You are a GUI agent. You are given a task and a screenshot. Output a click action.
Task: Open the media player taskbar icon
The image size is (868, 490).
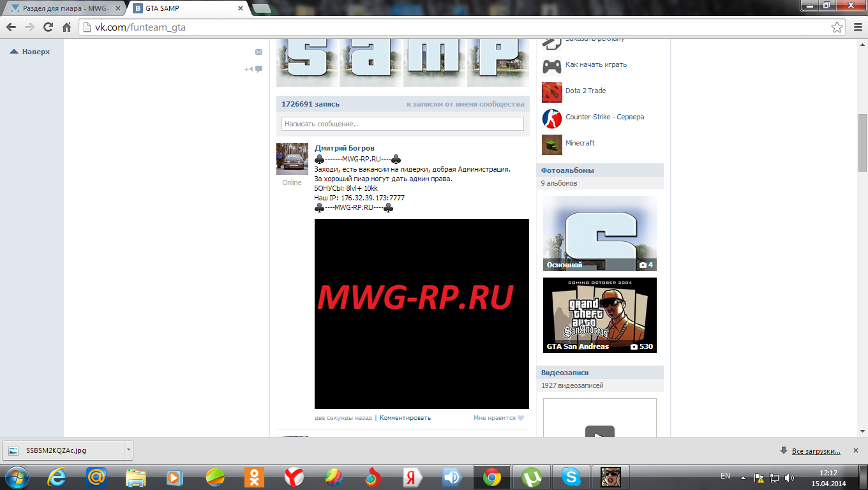(x=174, y=477)
